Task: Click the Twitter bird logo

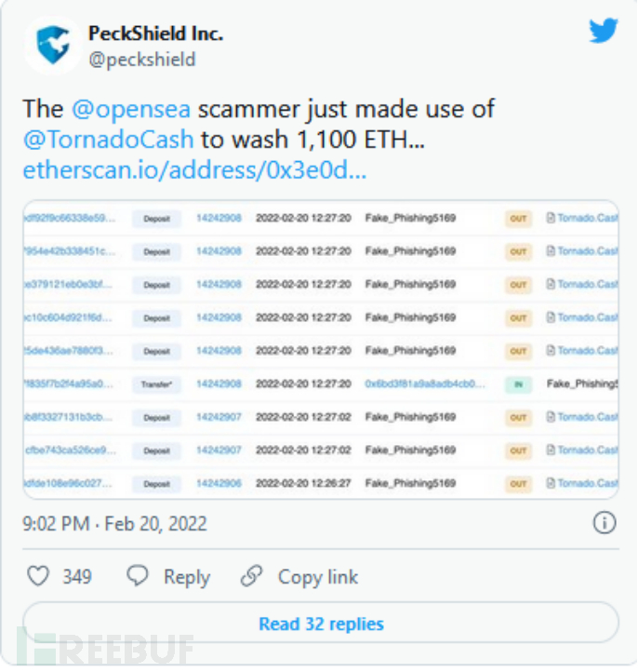Action: pos(604,31)
